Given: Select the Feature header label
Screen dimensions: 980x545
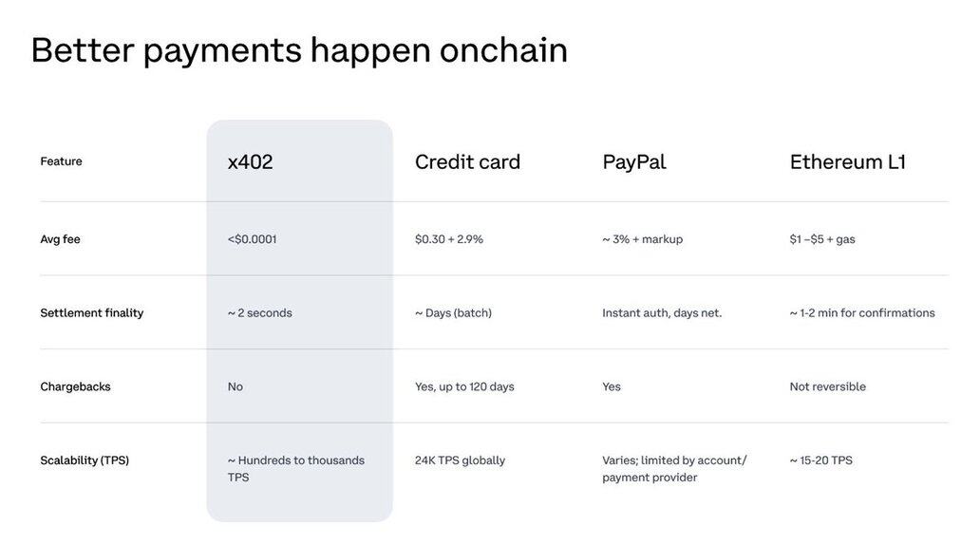Looking at the screenshot, I should (x=61, y=161).
